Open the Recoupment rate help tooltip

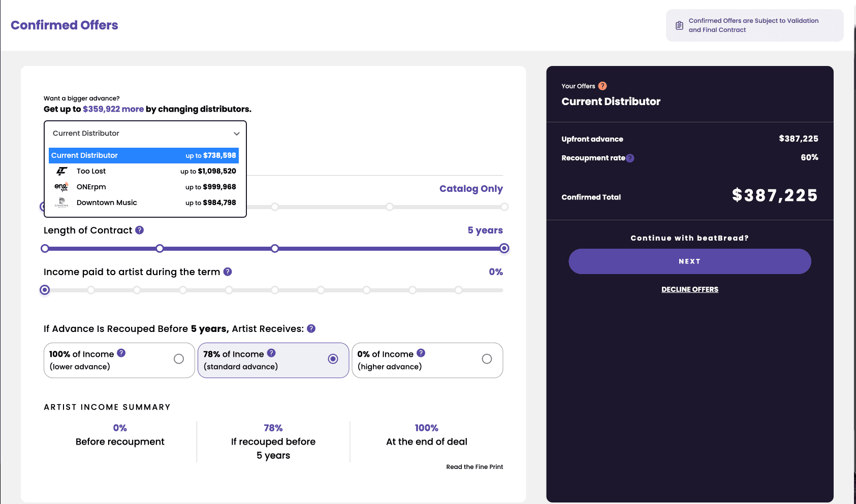(x=630, y=158)
